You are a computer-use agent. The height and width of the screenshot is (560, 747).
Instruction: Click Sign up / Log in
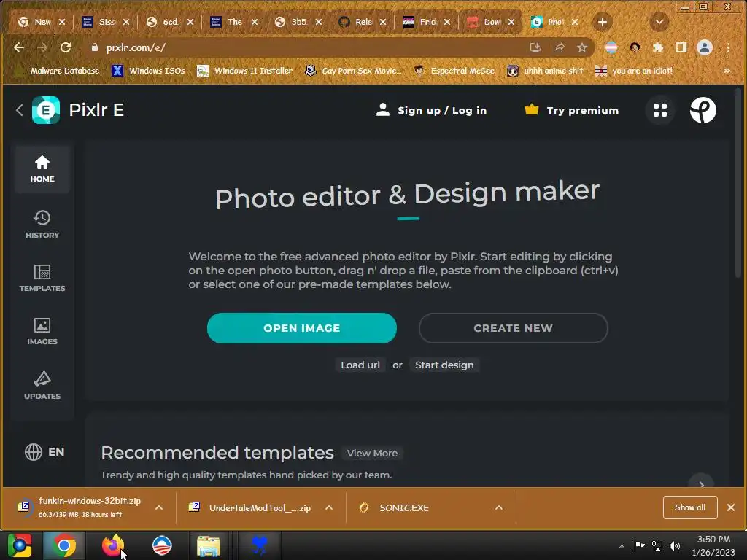[431, 110]
